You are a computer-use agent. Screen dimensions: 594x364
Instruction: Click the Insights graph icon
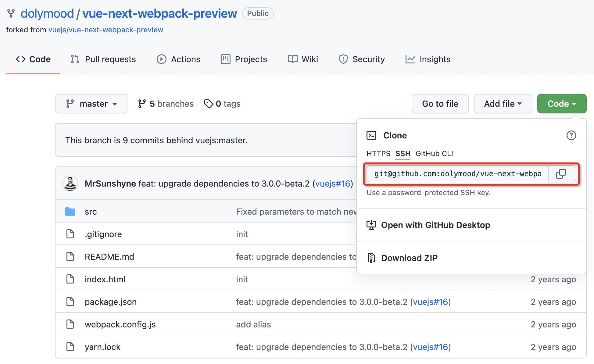(410, 59)
